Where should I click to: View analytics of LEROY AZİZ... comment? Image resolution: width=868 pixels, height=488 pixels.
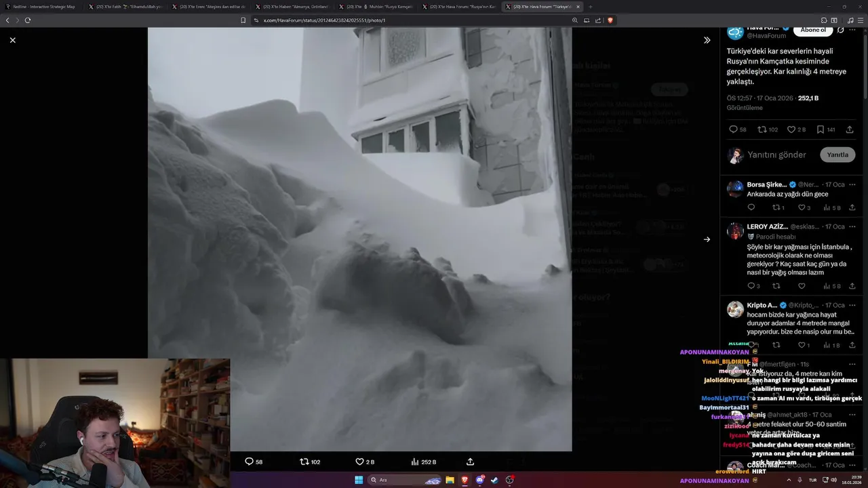(827, 286)
